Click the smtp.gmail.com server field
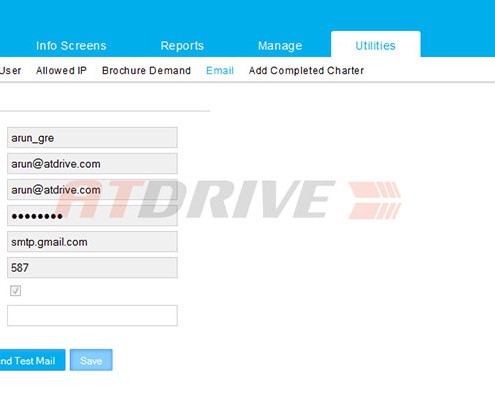495x400 pixels. (92, 242)
